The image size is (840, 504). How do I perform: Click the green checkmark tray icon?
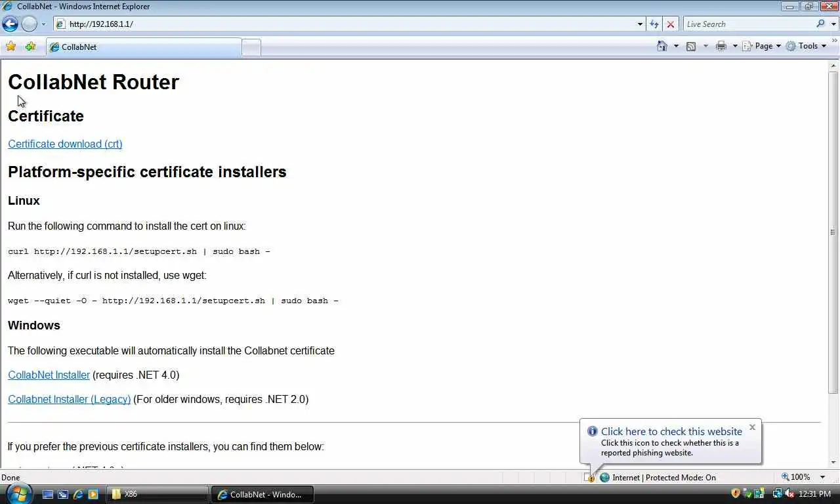[x=749, y=493]
